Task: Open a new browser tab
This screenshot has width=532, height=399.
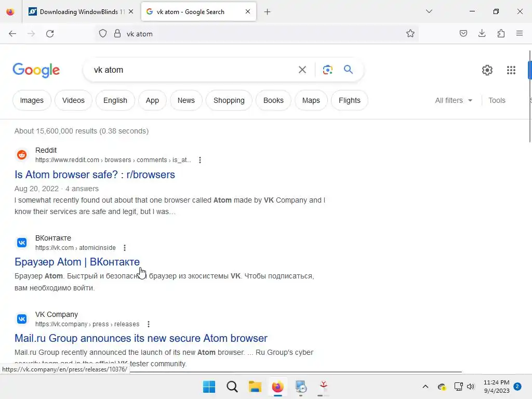Action: 268,12
